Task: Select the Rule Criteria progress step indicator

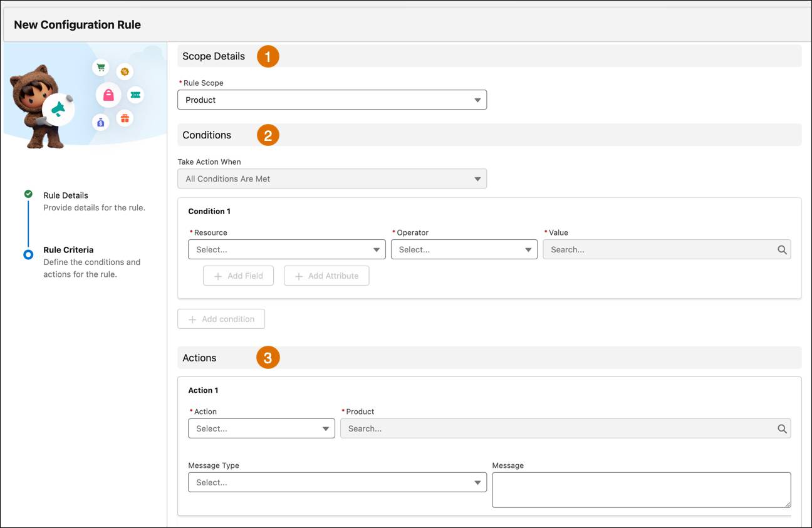Action: [28, 254]
